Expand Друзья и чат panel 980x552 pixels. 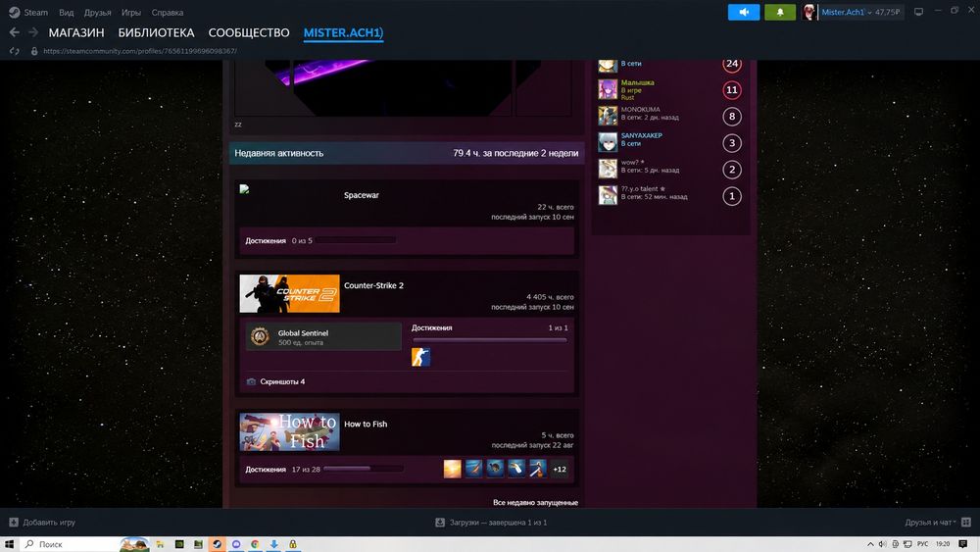coord(930,523)
